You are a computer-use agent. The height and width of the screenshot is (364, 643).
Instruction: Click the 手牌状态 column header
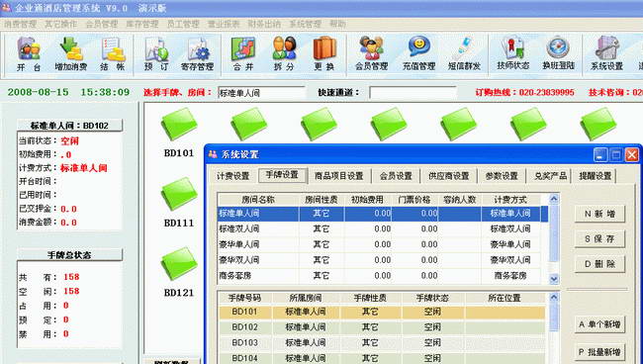point(432,298)
